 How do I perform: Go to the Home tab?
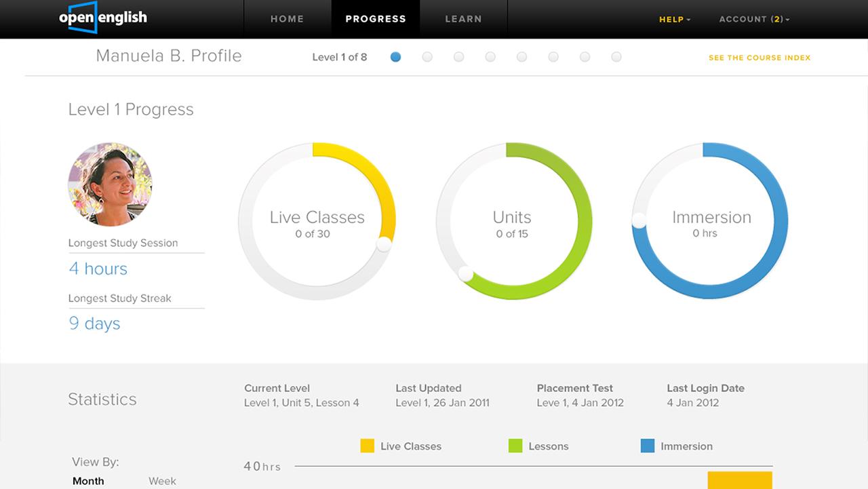(x=287, y=19)
